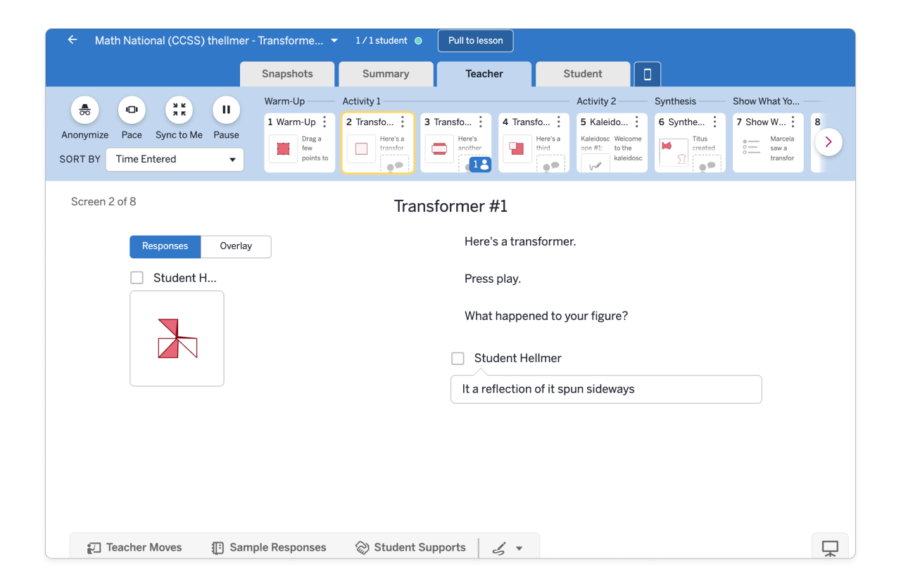Check the Student Hellmer checkbox under the question
This screenshot has width=901, height=588.
coord(458,358)
